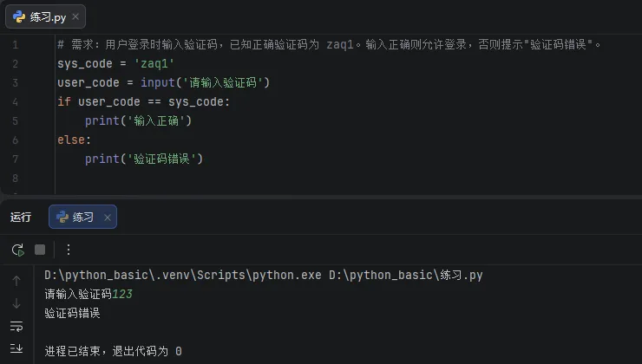This screenshot has width=642, height=364.
Task: Click the Python icon on run tab
Action: point(62,218)
